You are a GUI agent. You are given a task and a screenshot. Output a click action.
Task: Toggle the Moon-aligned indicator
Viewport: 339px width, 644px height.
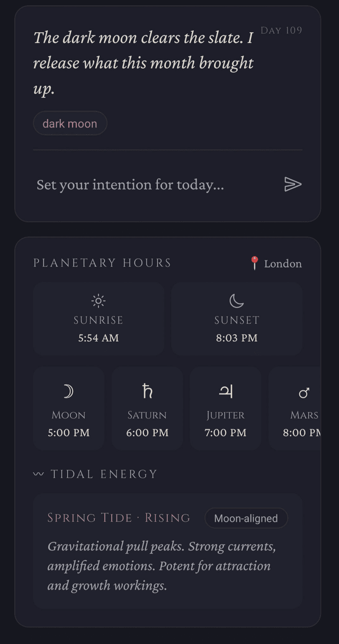coord(246,518)
